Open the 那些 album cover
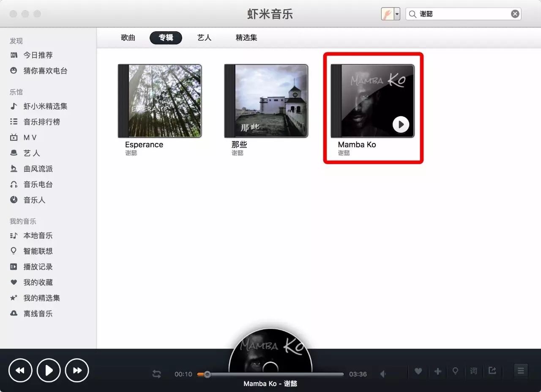This screenshot has height=392, width=541. pos(266,101)
